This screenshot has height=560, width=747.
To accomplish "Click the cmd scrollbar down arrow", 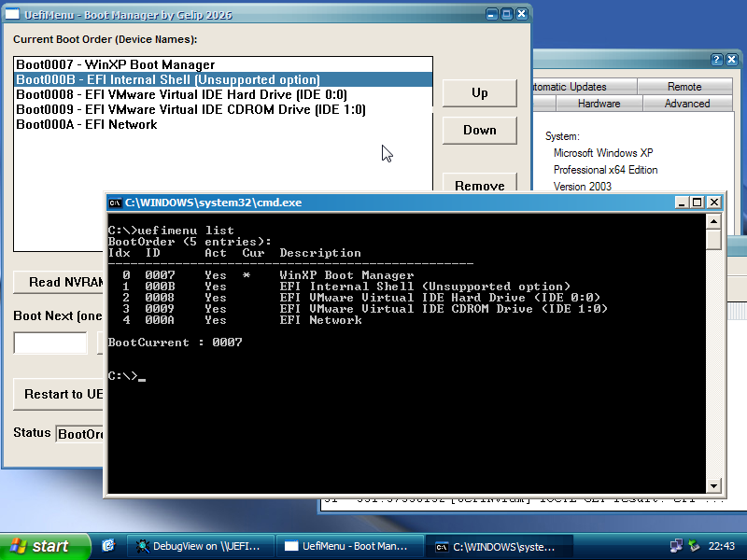I will click(713, 485).
